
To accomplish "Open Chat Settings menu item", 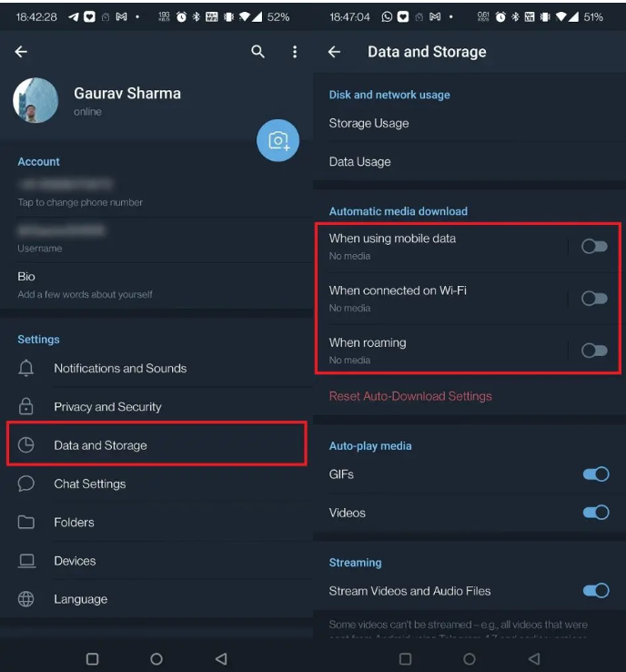I will 89,484.
